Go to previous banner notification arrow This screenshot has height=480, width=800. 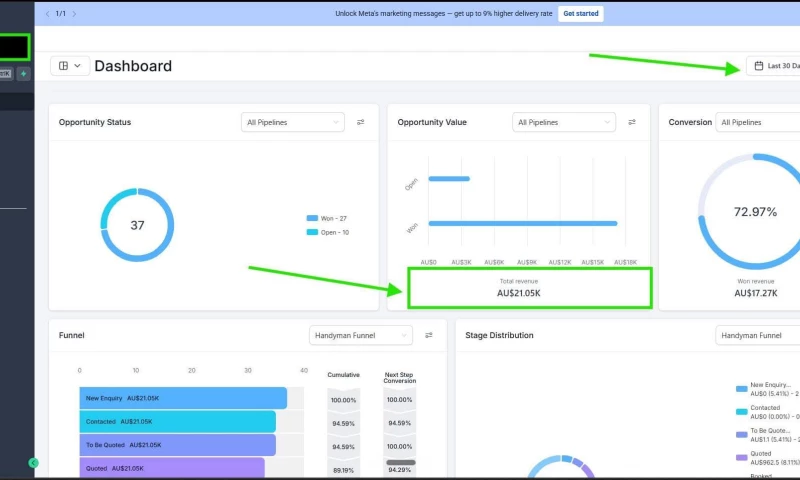(47, 14)
